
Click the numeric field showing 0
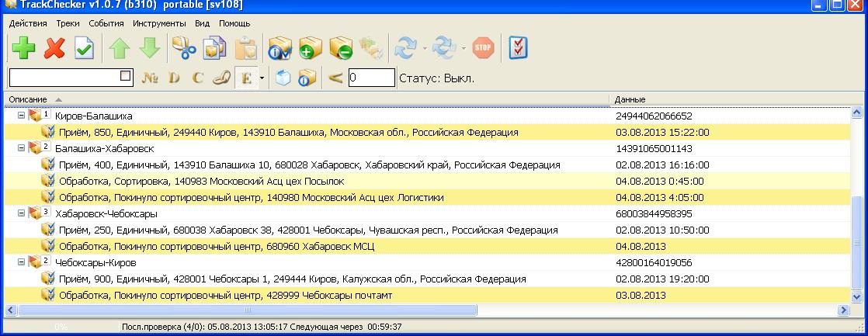click(x=371, y=78)
